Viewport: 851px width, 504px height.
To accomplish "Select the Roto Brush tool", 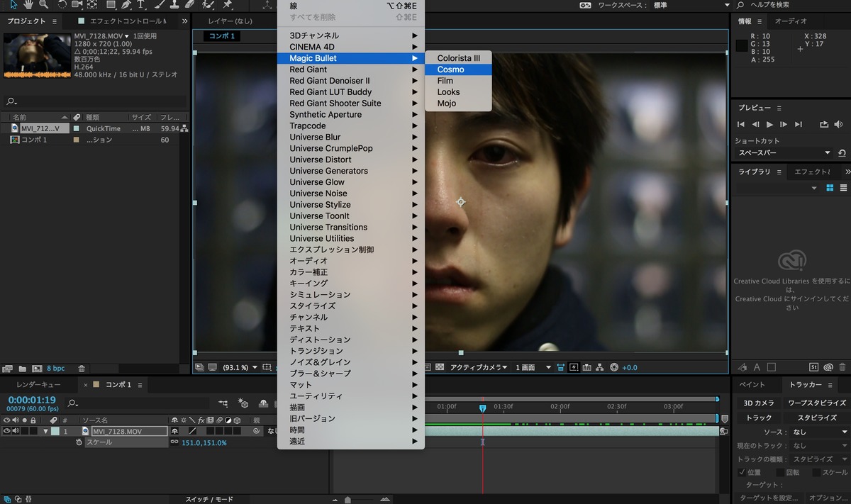I will click(x=208, y=4).
